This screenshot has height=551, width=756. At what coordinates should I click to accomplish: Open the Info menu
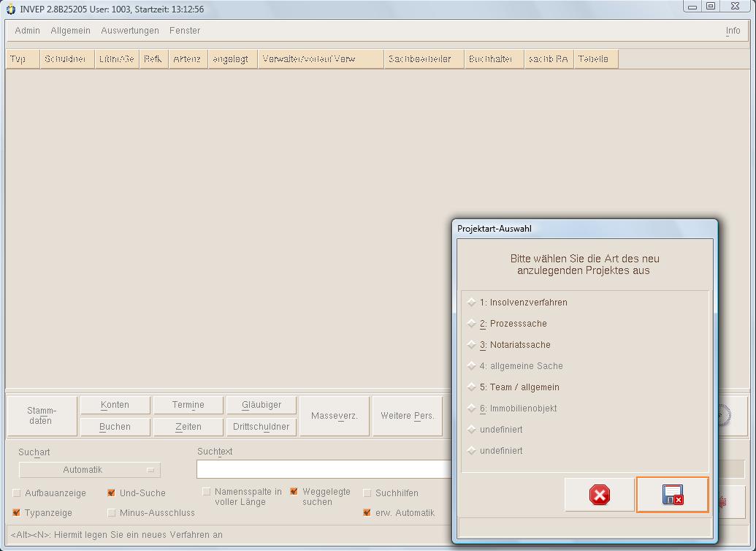point(733,31)
